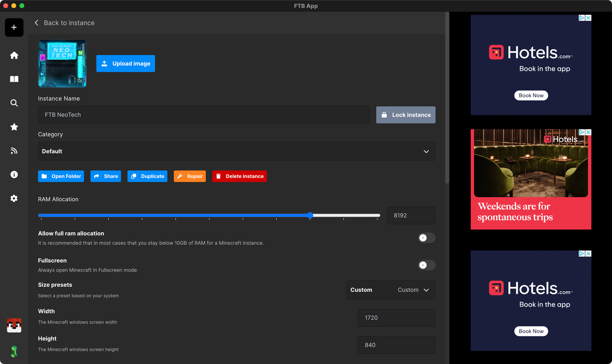
Task: Click the Upload image button
Action: pyautogui.click(x=126, y=63)
